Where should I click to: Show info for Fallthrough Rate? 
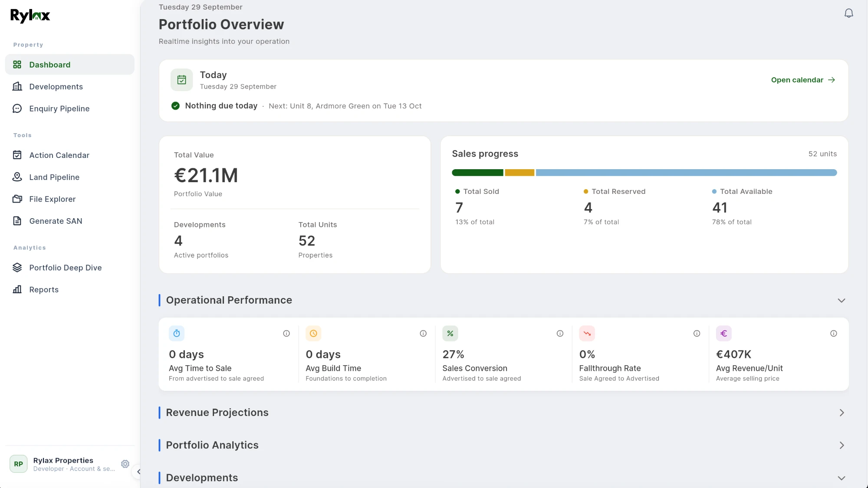[x=697, y=334]
